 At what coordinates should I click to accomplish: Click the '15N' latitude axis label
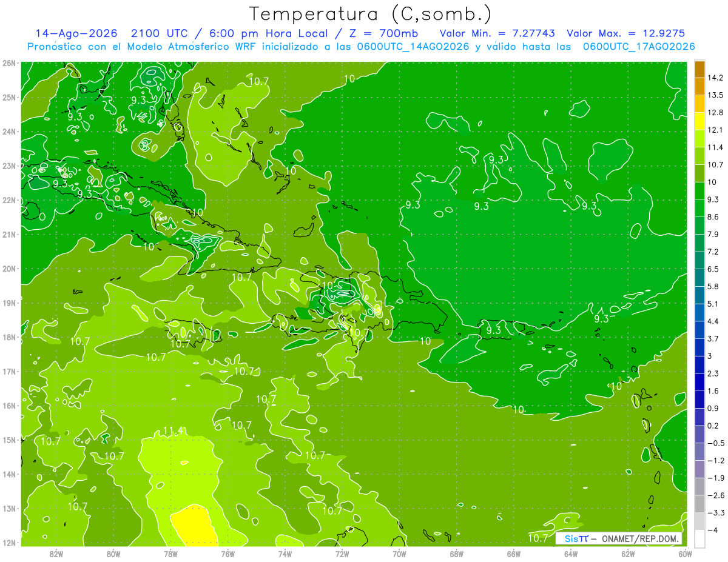pyautogui.click(x=9, y=440)
